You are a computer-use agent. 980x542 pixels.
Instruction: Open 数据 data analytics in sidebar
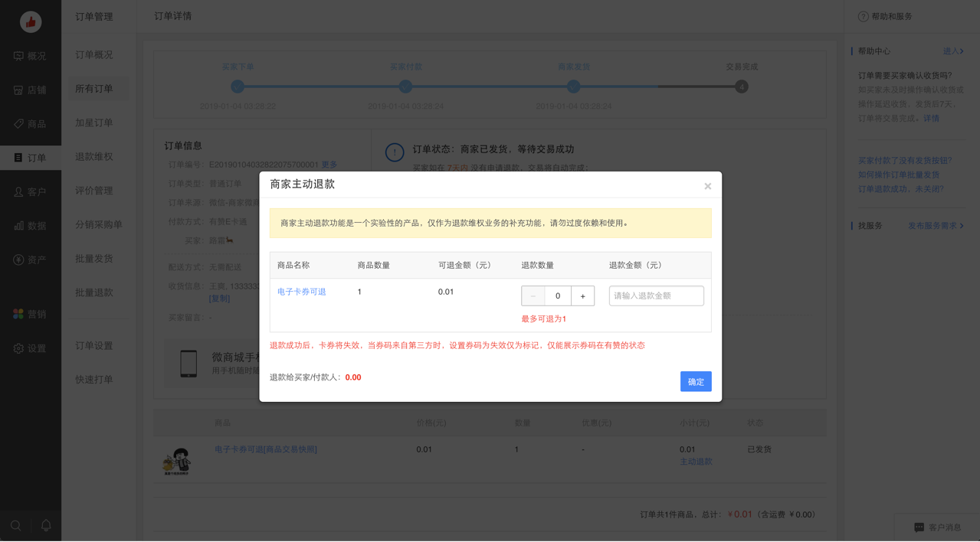[30, 226]
